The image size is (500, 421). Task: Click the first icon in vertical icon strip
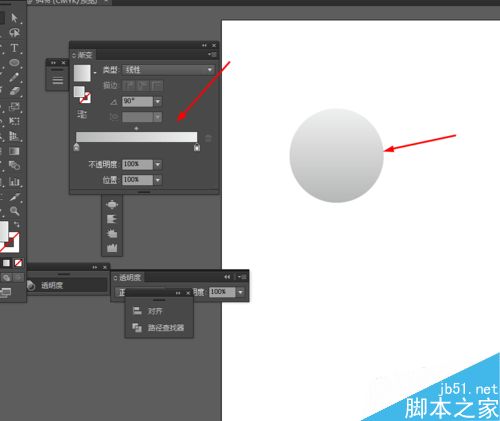click(x=112, y=204)
